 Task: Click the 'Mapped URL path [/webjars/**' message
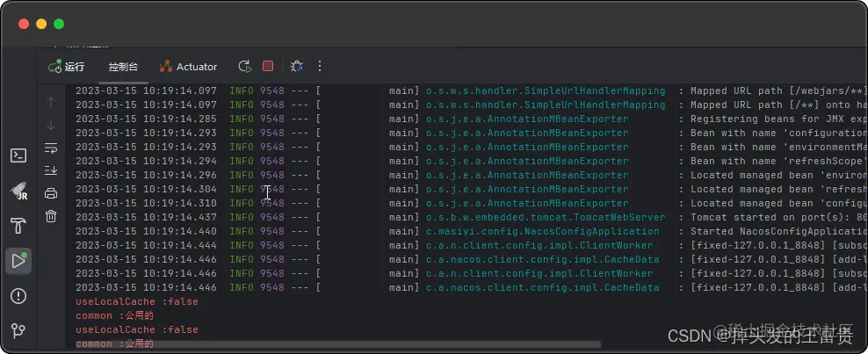(778, 90)
